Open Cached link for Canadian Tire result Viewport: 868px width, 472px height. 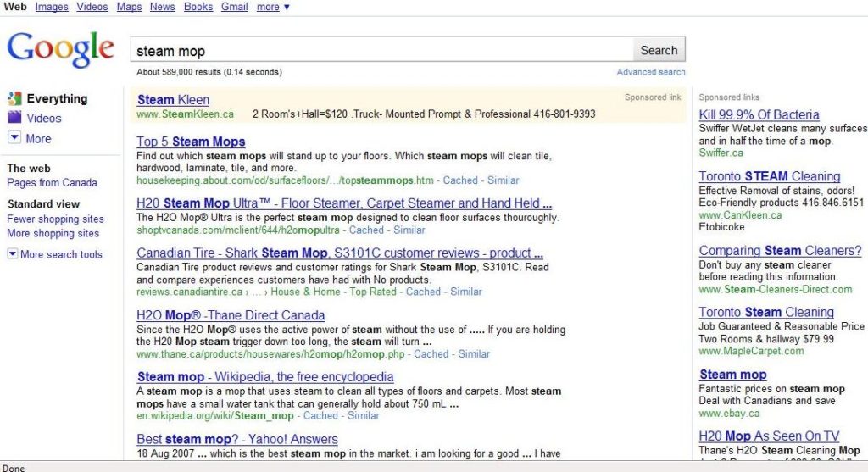(424, 292)
